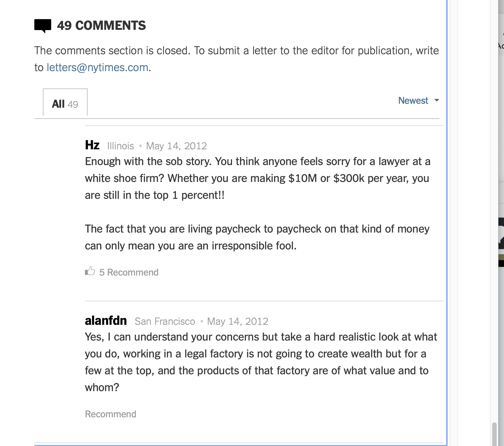
Task: Click the San Francisco location label
Action: (165, 321)
